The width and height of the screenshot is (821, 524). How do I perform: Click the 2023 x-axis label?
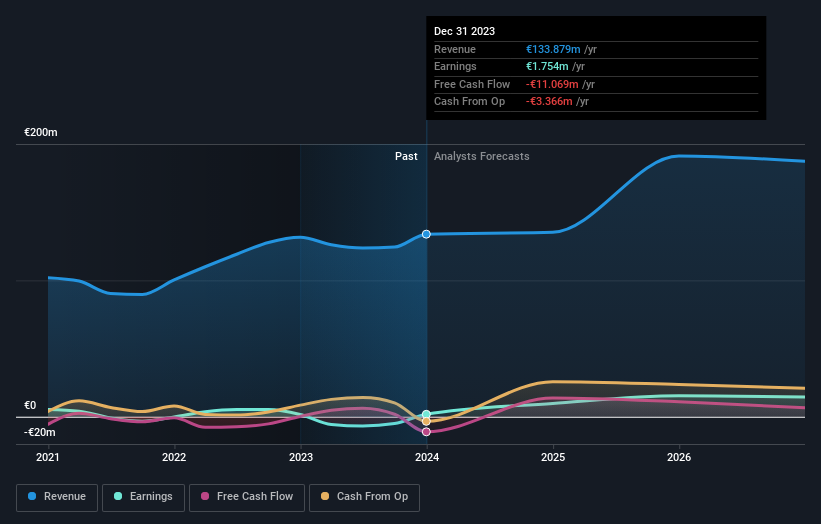pyautogui.click(x=301, y=457)
